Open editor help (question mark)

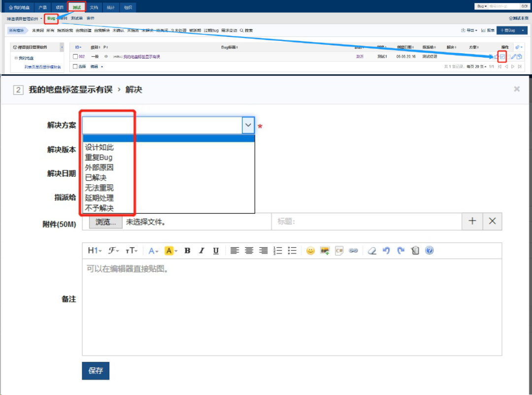(x=429, y=251)
